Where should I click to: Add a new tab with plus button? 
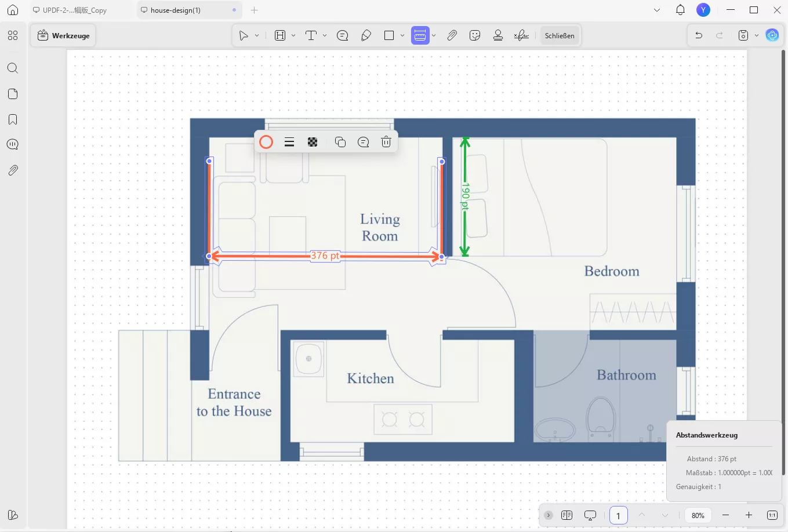click(254, 10)
